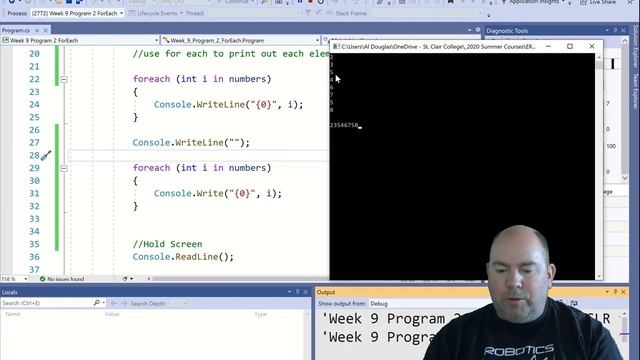Collapse the foreach block at line 29
This screenshot has height=360, width=640.
coord(64,168)
